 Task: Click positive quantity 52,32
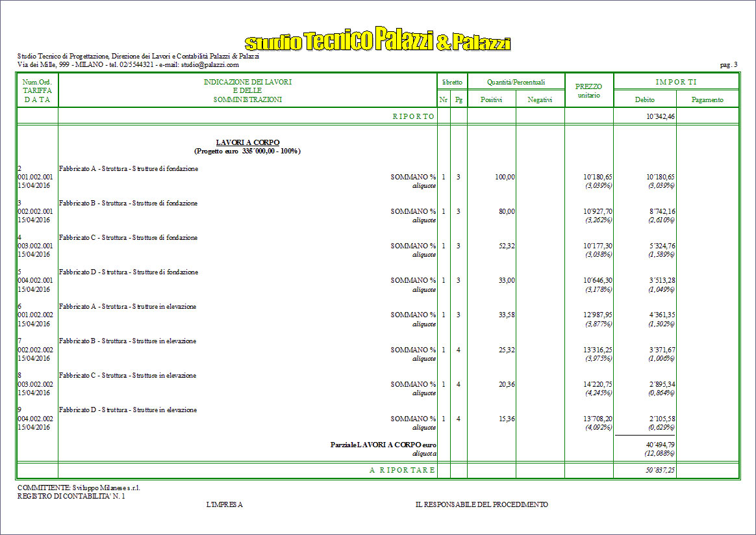pos(507,246)
